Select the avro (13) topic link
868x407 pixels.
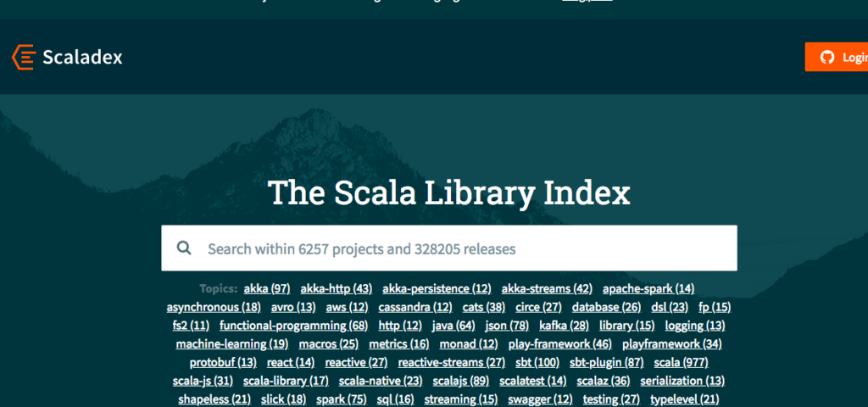point(293,307)
